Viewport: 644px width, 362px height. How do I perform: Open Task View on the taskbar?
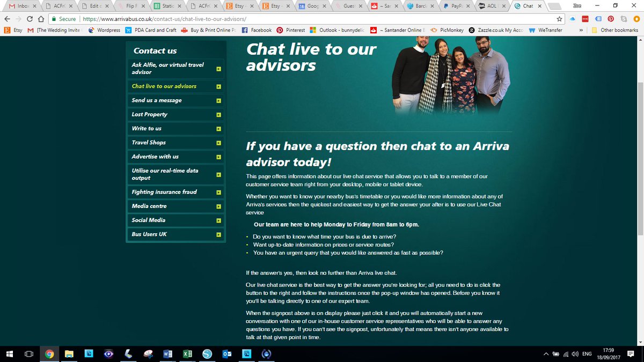[30, 354]
